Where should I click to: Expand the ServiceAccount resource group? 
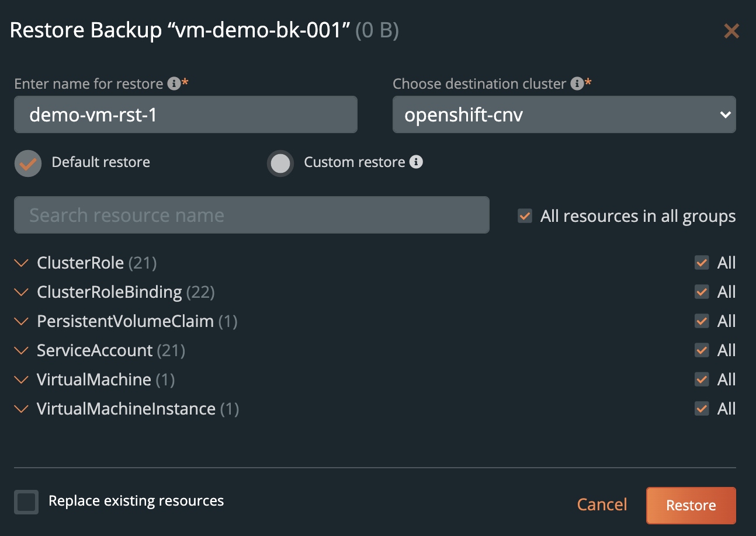22,350
